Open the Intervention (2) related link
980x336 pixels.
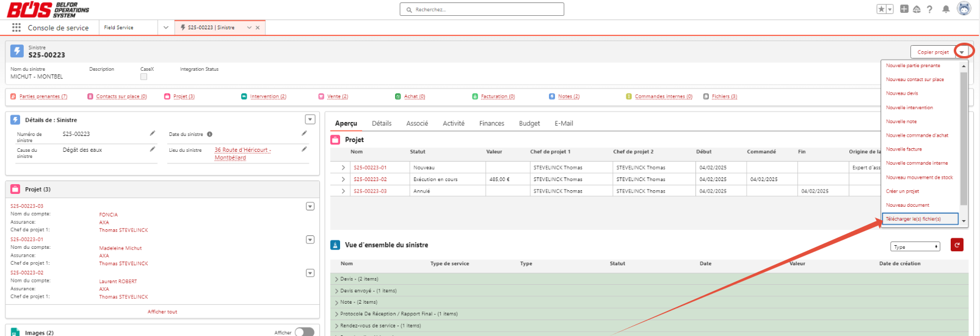tap(268, 96)
